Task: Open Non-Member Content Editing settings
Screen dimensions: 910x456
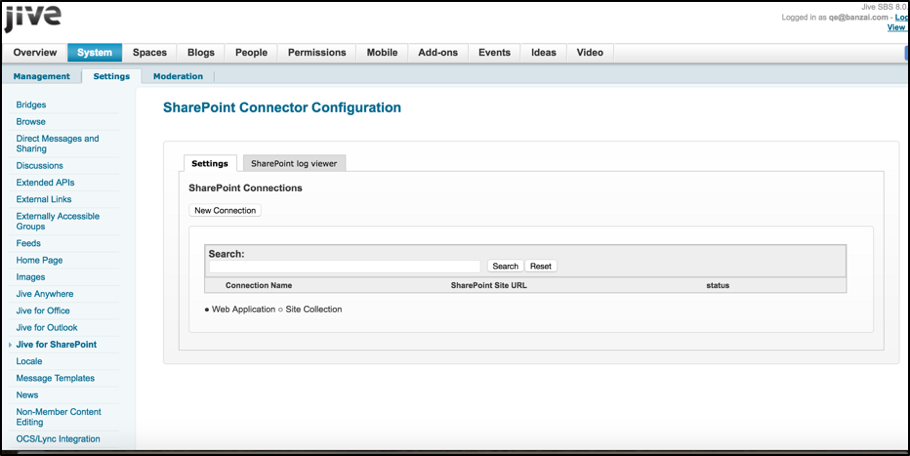Action: [x=59, y=417]
